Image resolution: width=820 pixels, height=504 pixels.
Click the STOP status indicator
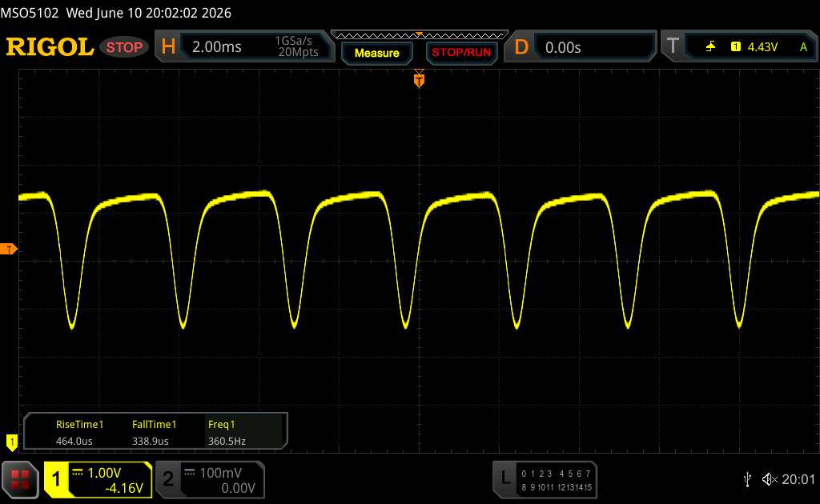(x=124, y=47)
